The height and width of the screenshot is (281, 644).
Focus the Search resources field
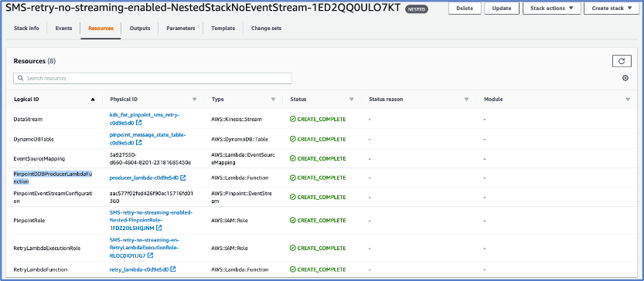point(152,78)
